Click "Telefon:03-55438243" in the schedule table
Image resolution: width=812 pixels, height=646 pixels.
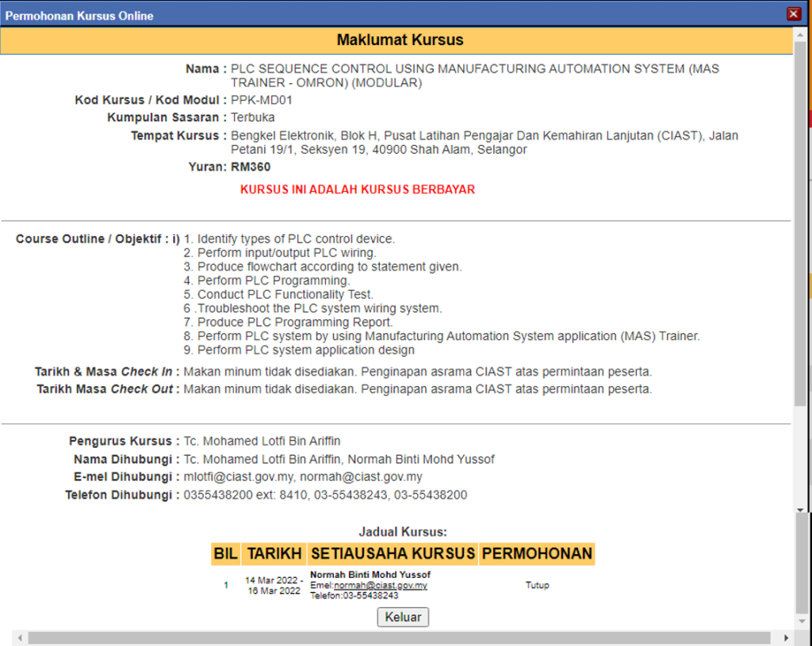click(354, 596)
